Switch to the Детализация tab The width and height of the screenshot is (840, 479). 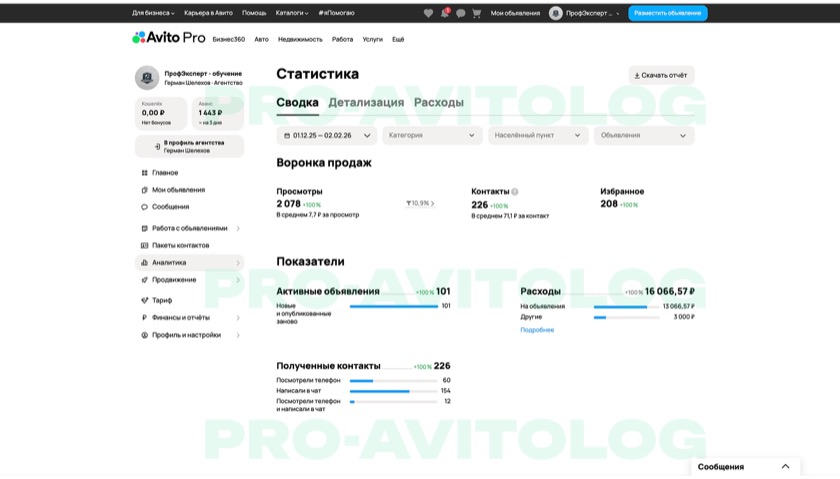366,102
